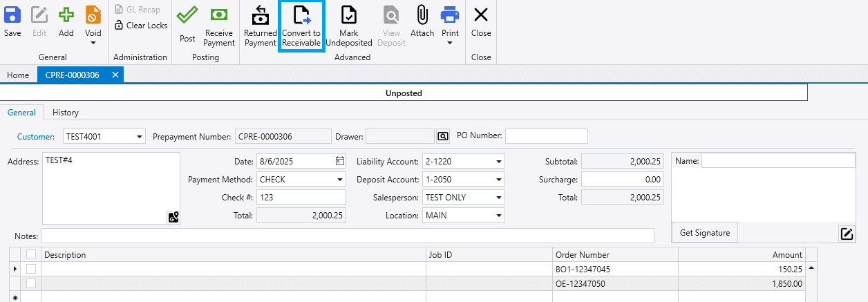
Task: Mark payment as undeposited
Action: point(349,26)
